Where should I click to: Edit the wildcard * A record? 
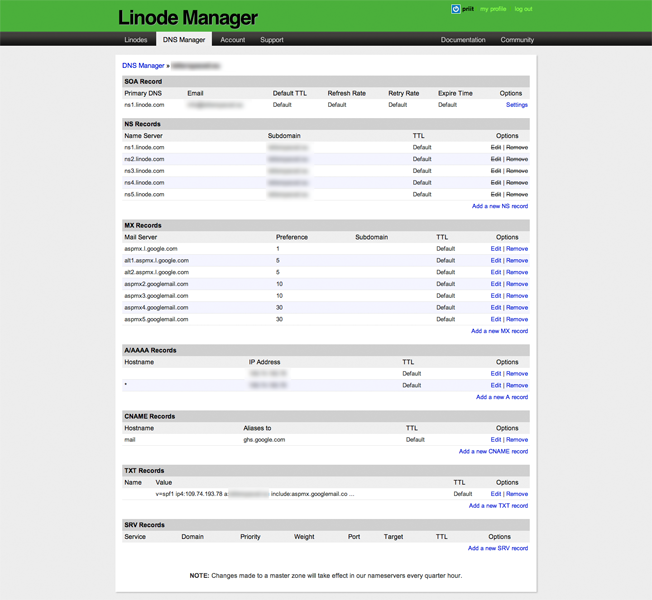[x=495, y=386]
